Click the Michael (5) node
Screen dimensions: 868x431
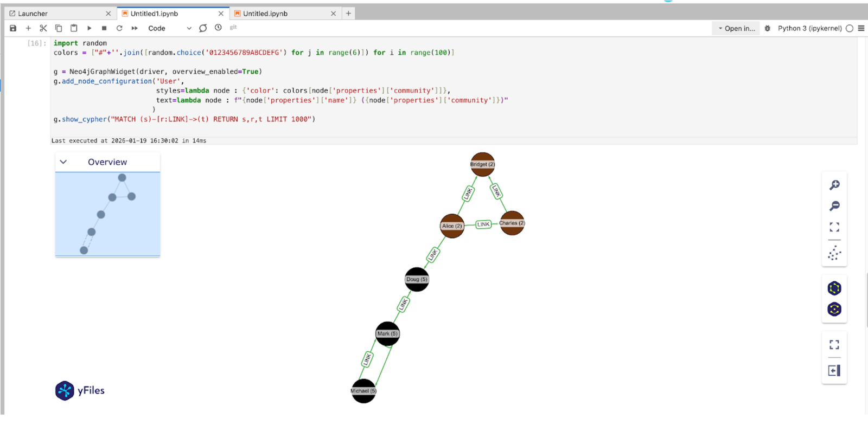[x=363, y=391]
